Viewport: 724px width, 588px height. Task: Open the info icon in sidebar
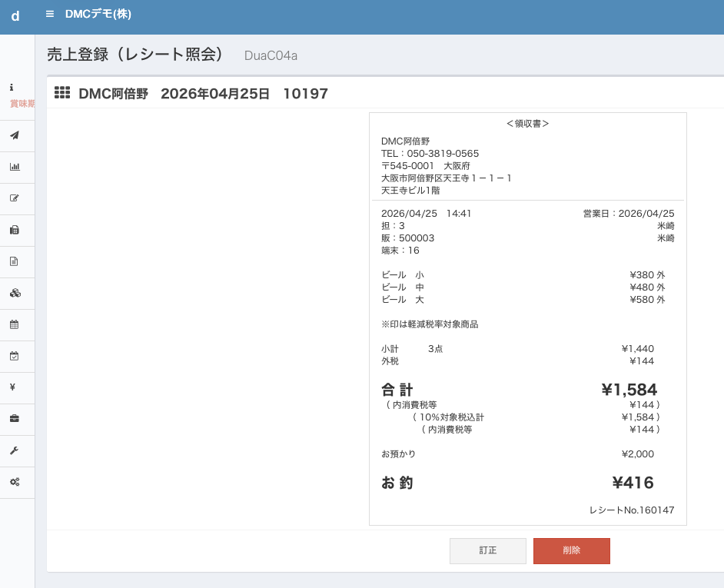click(x=12, y=88)
